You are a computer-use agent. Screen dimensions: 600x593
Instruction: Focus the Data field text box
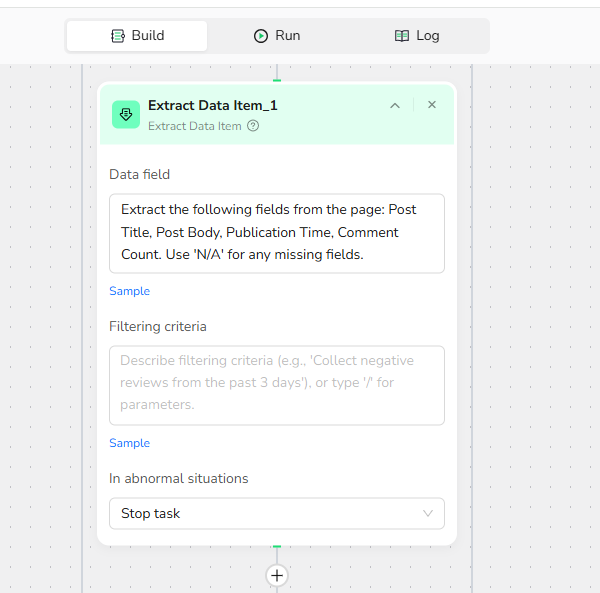[x=276, y=233]
